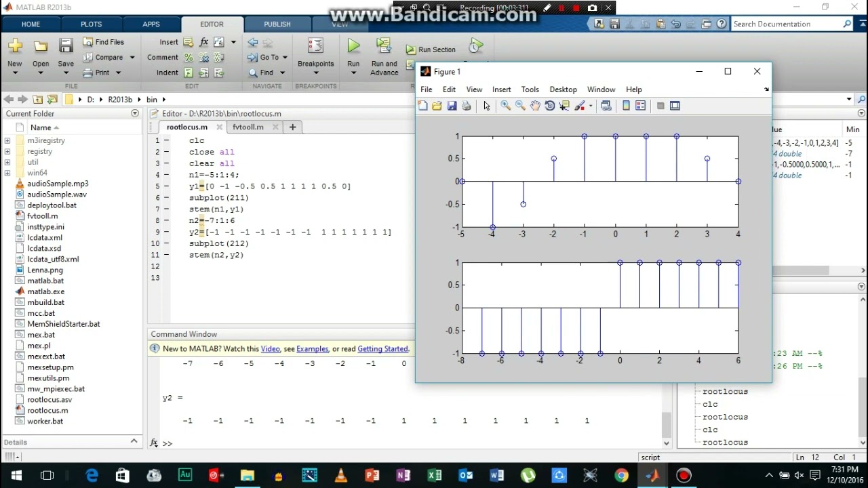Viewport: 868px width, 488px height.
Task: Click Zoom In in the Figure 1 toolbar
Action: (505, 106)
